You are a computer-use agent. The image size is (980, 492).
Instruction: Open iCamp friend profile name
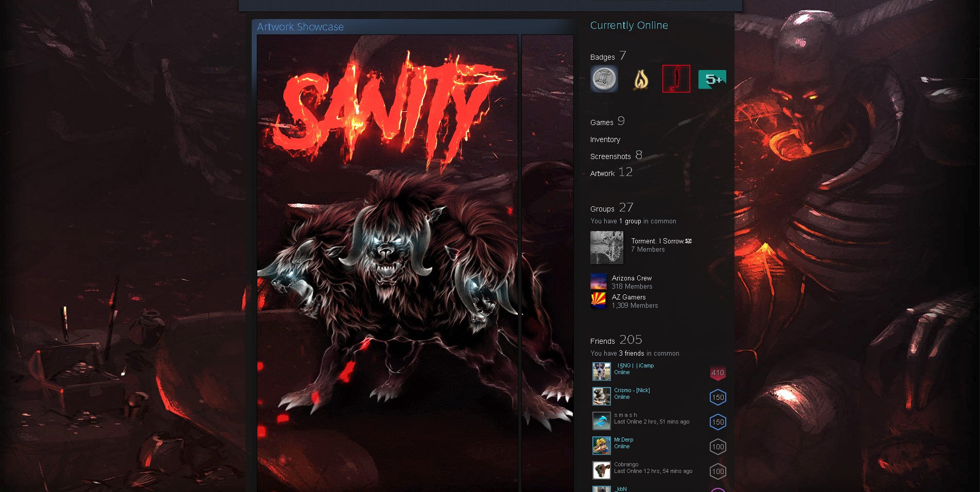click(x=635, y=365)
